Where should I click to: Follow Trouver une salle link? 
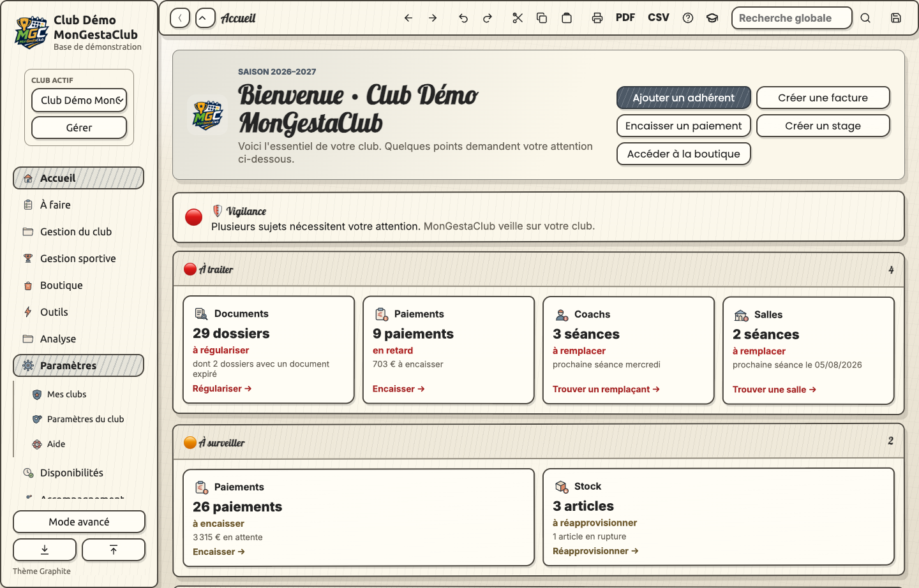774,390
